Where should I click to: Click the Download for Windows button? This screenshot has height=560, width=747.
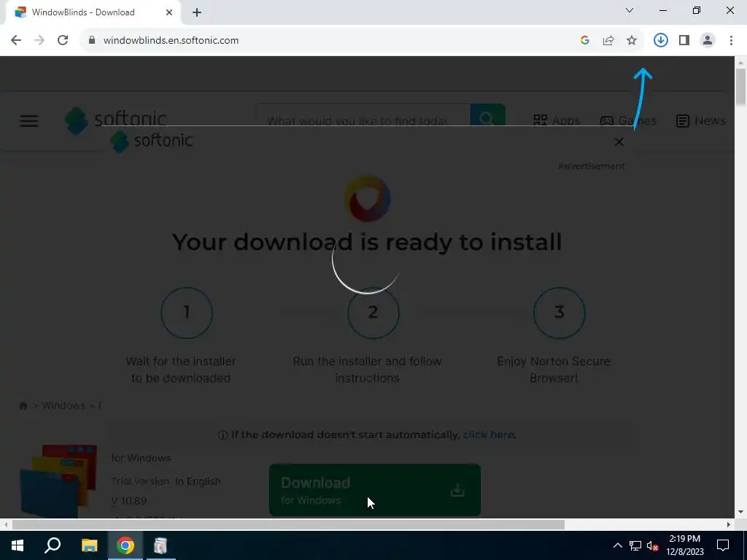pyautogui.click(x=375, y=491)
